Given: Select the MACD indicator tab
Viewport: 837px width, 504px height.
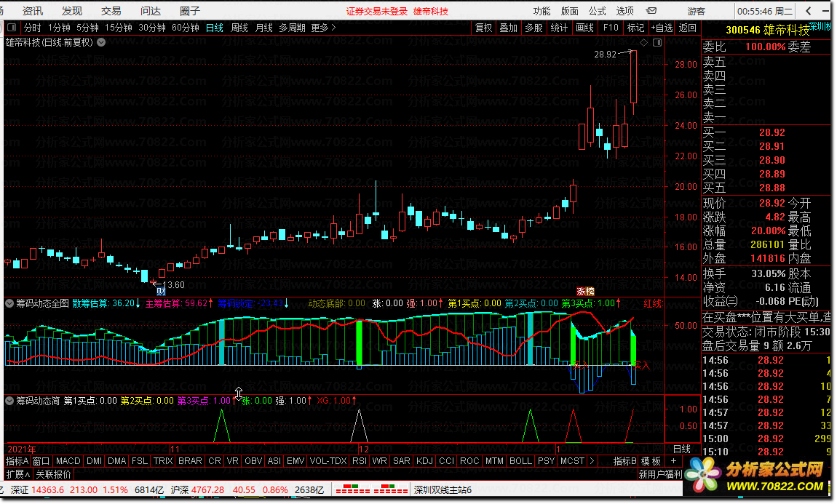Looking at the screenshot, I should coord(68,461).
